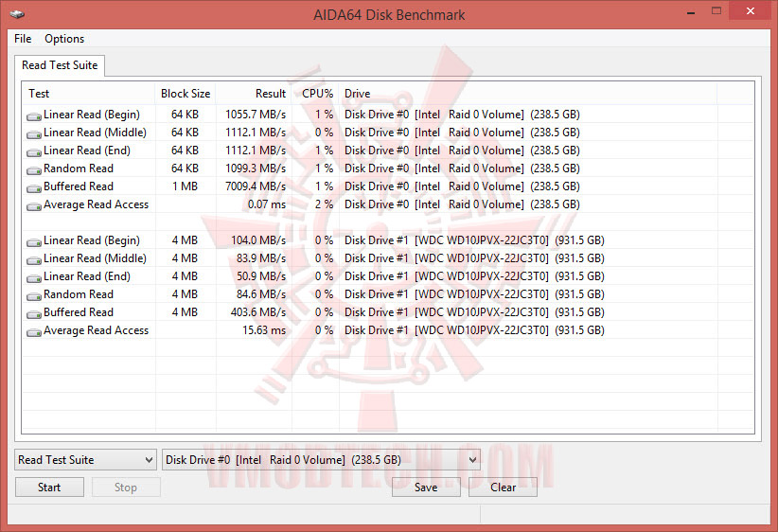Screen dimensions: 778x532
Task: Select the 1099.3 MB/s result value
Action: [x=256, y=168]
